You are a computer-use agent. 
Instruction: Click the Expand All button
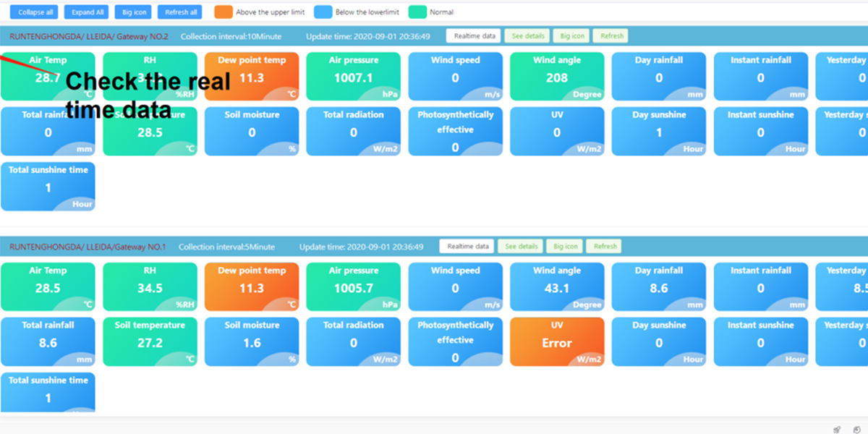pyautogui.click(x=88, y=12)
